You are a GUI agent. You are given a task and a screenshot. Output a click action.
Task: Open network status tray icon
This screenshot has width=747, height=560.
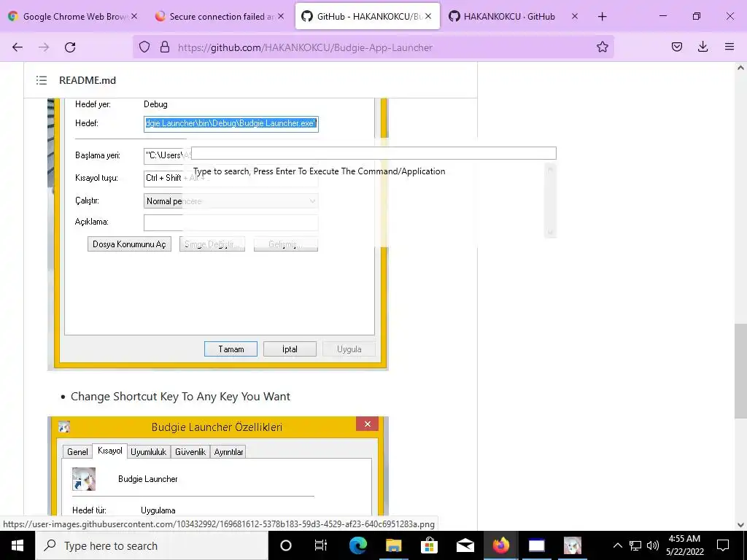(635, 545)
